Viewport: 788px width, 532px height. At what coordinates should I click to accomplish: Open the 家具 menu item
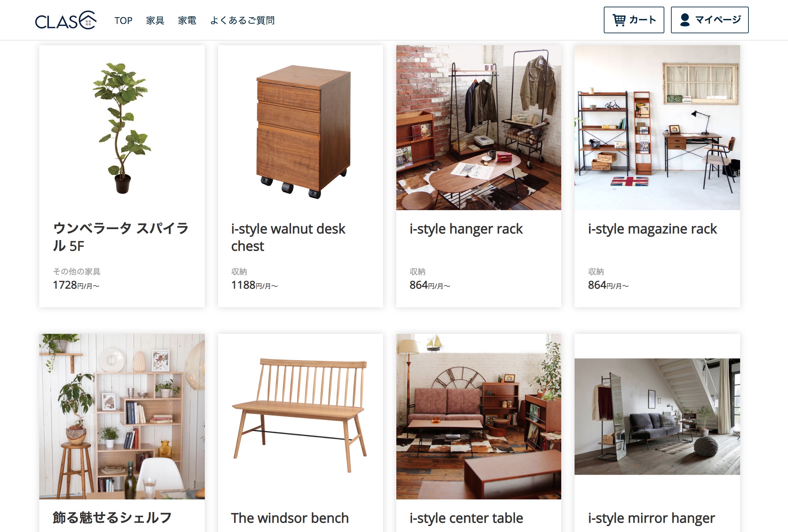coord(155,21)
